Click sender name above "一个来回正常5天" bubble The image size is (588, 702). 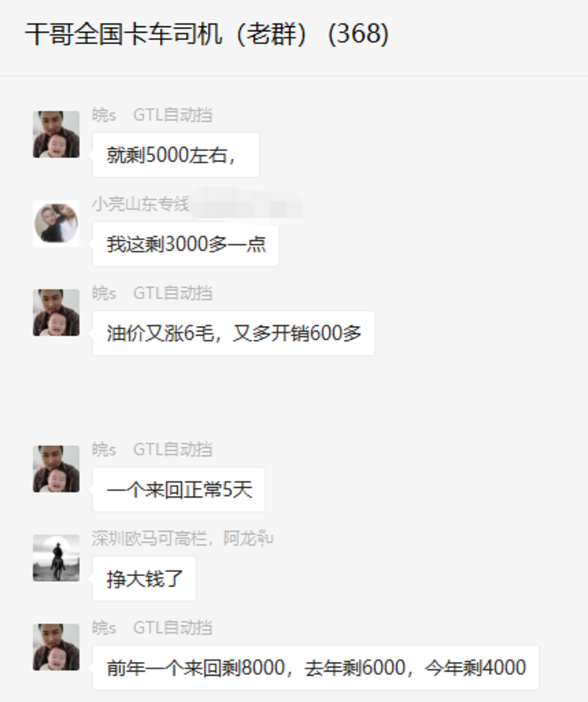[152, 449]
